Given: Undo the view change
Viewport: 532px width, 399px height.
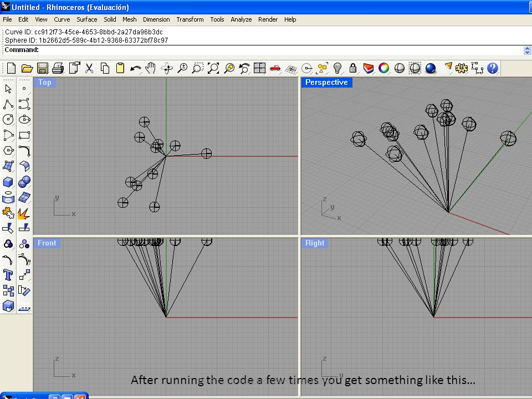Looking at the screenshot, I should (244, 68).
